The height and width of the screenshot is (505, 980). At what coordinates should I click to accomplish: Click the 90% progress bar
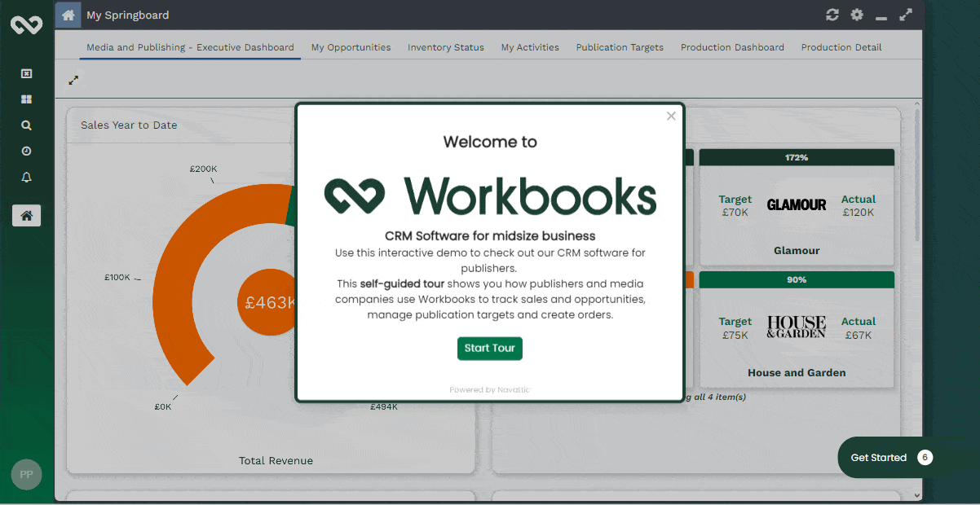[797, 279]
